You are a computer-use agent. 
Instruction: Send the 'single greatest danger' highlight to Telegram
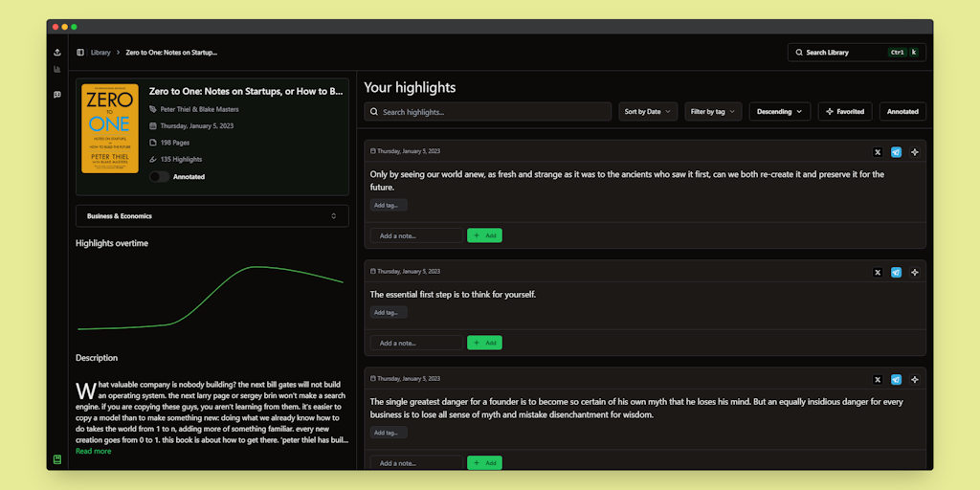[896, 379]
